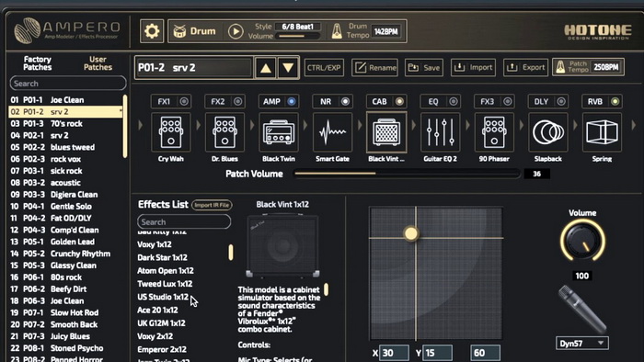
Task: Click the patch list Search field
Action: click(x=68, y=84)
